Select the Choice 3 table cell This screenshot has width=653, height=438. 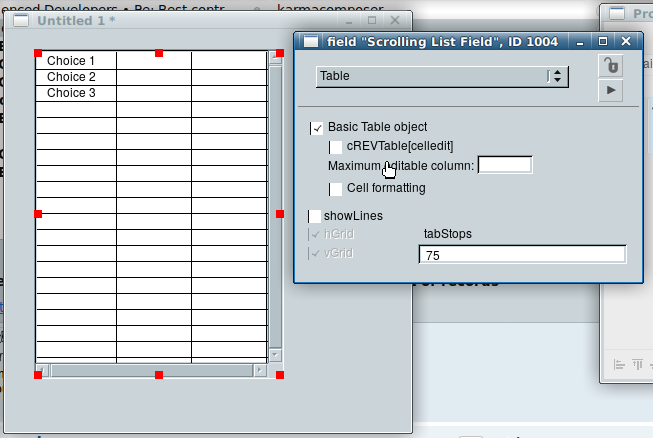[x=76, y=93]
